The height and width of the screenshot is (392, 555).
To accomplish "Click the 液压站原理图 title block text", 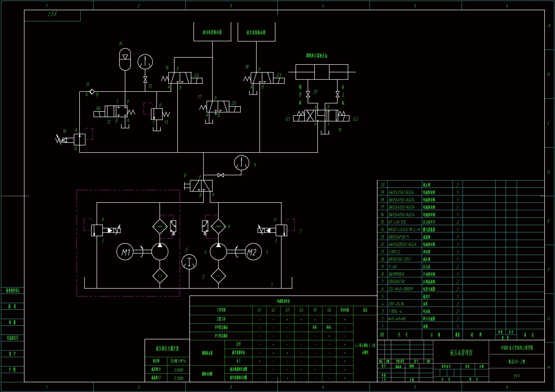I will click(x=461, y=353).
